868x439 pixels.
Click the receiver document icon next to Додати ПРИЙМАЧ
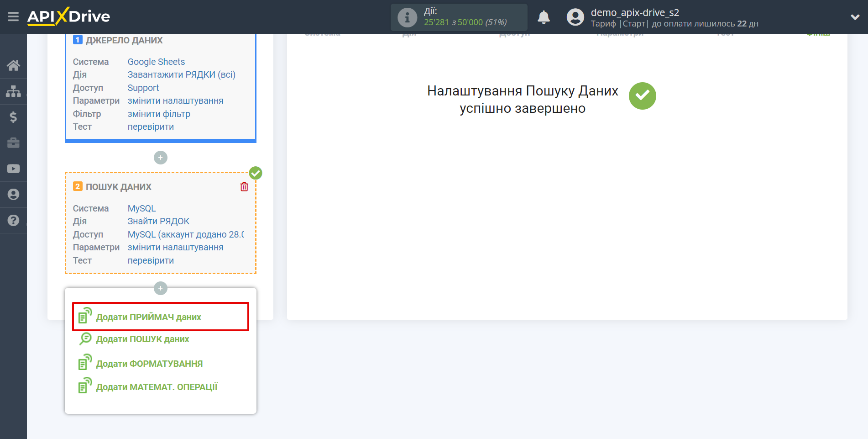[x=85, y=316]
